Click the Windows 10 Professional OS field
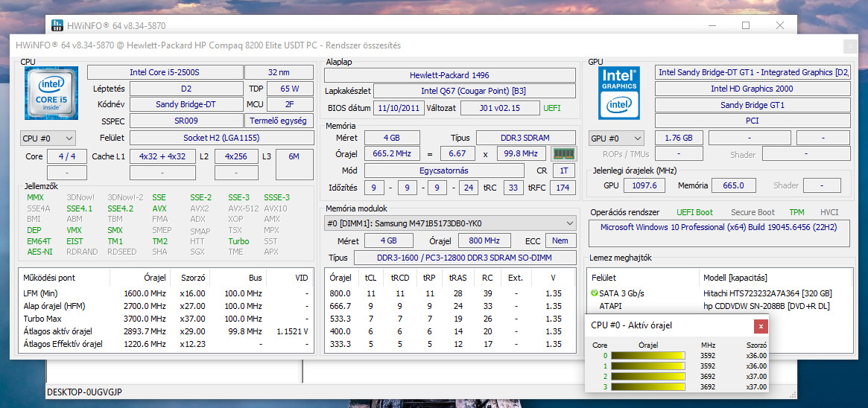The width and height of the screenshot is (868, 408). pyautogui.click(x=719, y=234)
